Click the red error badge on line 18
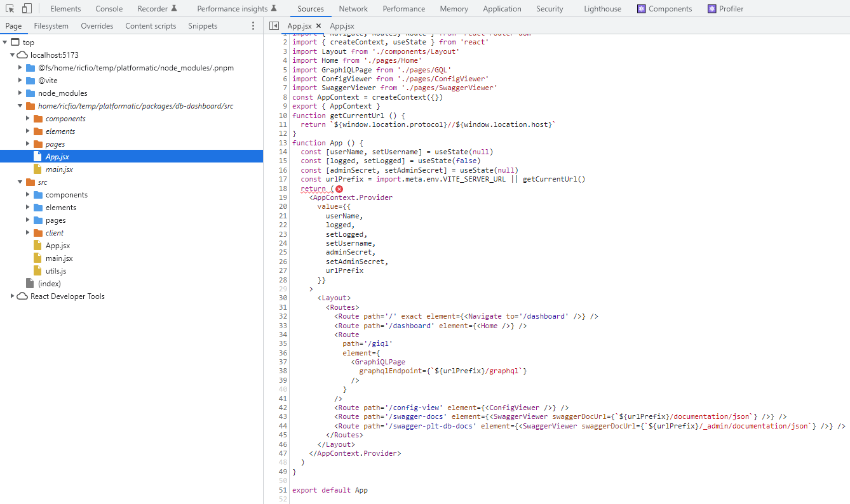Image resolution: width=850 pixels, height=504 pixels. click(x=339, y=189)
